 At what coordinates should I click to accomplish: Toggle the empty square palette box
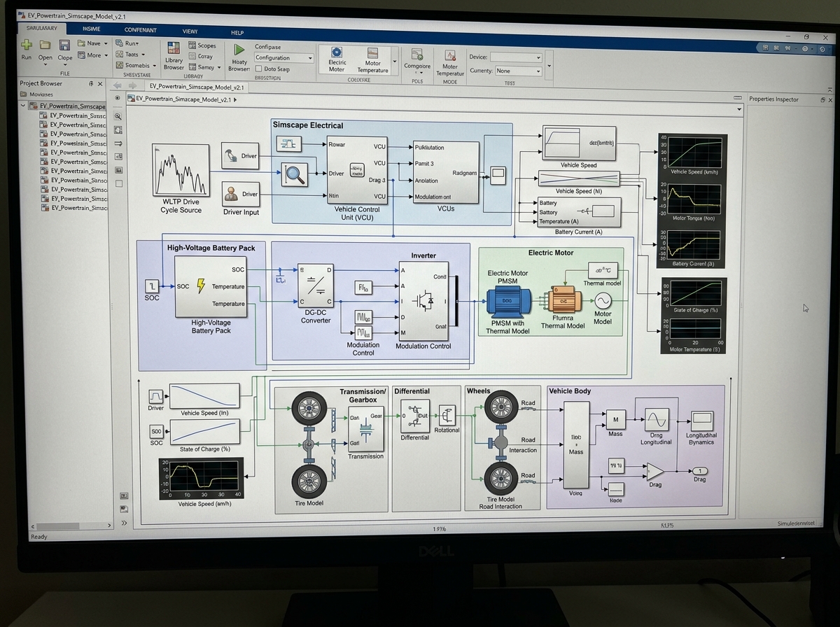click(118, 183)
